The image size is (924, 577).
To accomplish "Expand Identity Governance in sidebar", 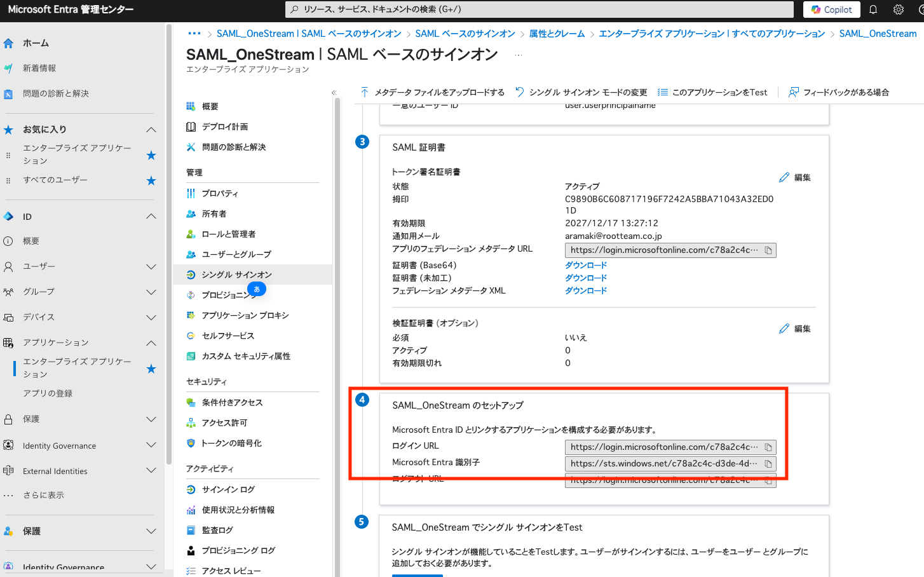I will click(x=151, y=445).
